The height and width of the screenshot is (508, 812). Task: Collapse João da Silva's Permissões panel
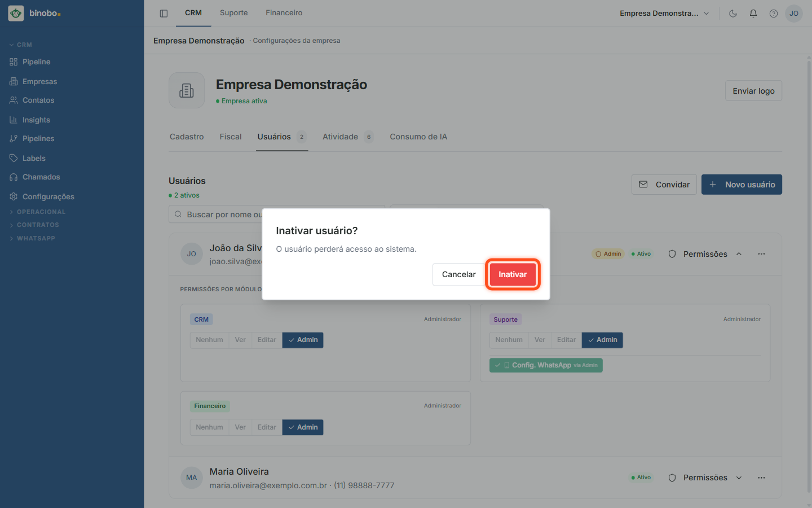(705, 254)
